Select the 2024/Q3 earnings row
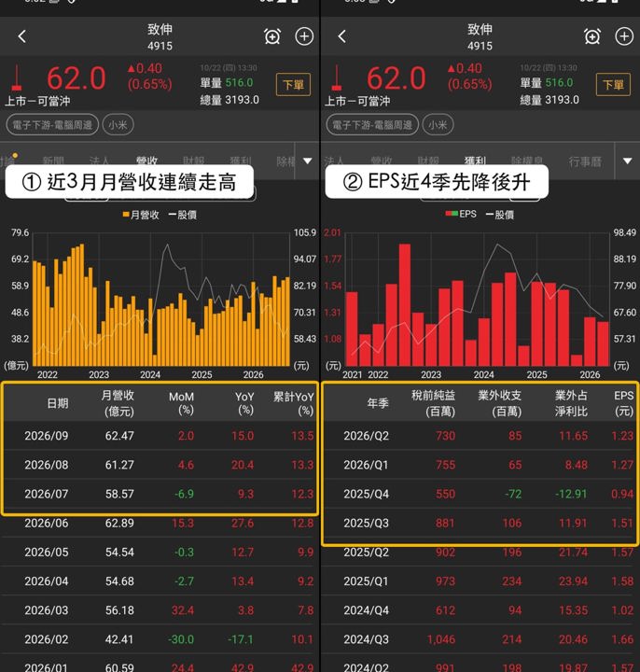Screen dimensions: 640x672 pyautogui.click(x=480, y=639)
